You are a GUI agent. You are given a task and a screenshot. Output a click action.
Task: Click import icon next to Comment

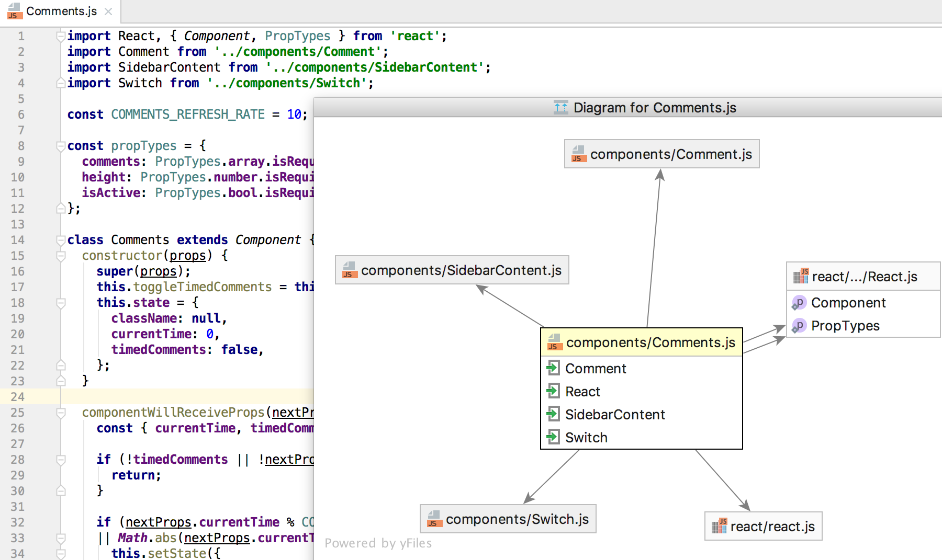coord(553,368)
